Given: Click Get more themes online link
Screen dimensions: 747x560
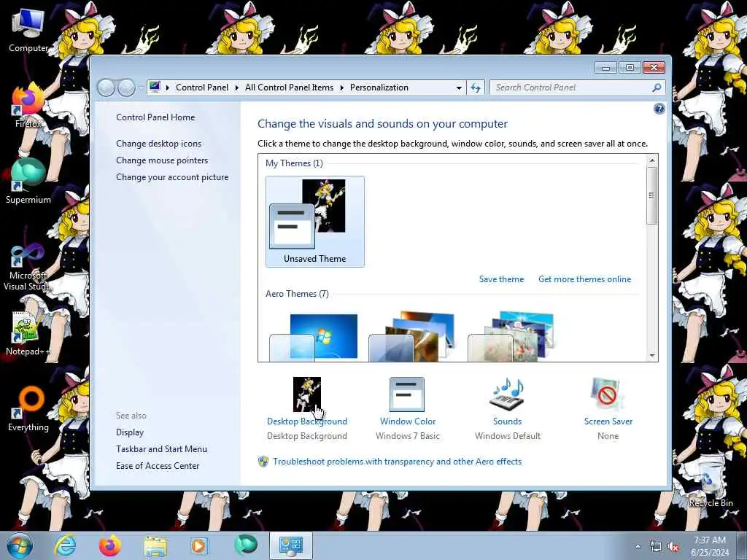Looking at the screenshot, I should (584, 279).
